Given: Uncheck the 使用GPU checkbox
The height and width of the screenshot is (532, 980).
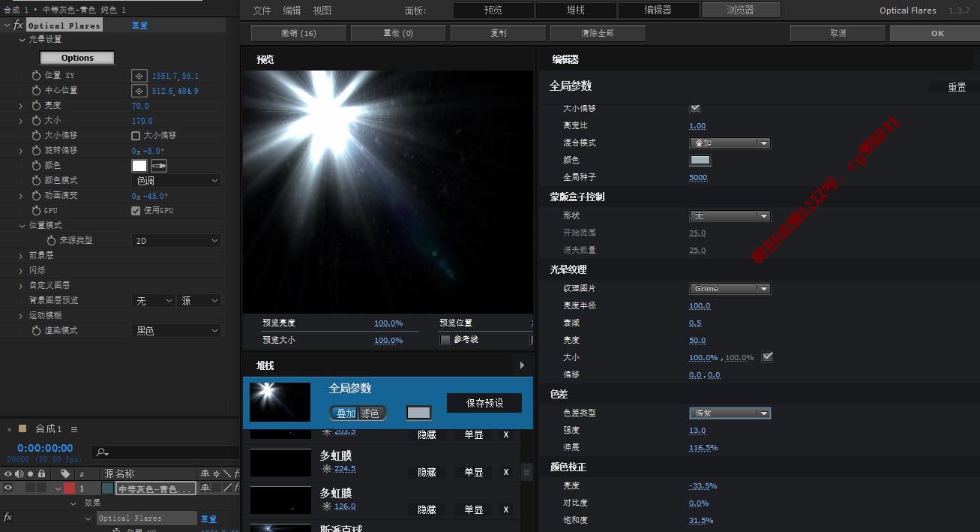Looking at the screenshot, I should [x=136, y=211].
